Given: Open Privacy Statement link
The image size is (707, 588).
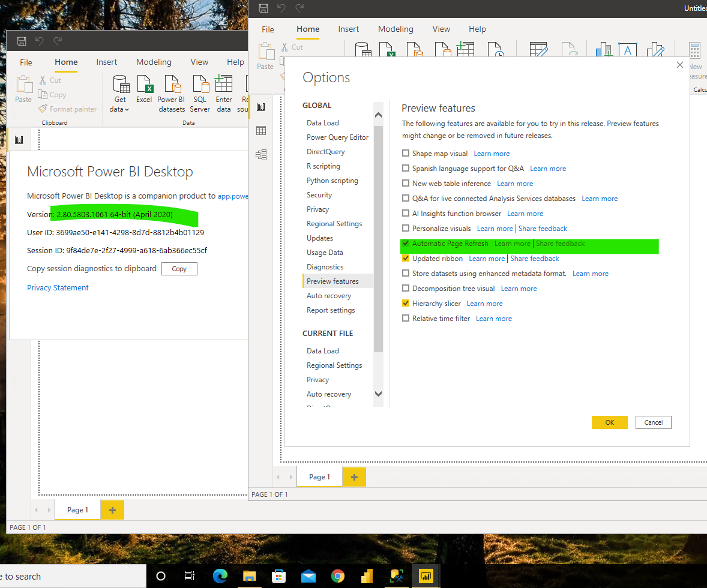Looking at the screenshot, I should 58,287.
